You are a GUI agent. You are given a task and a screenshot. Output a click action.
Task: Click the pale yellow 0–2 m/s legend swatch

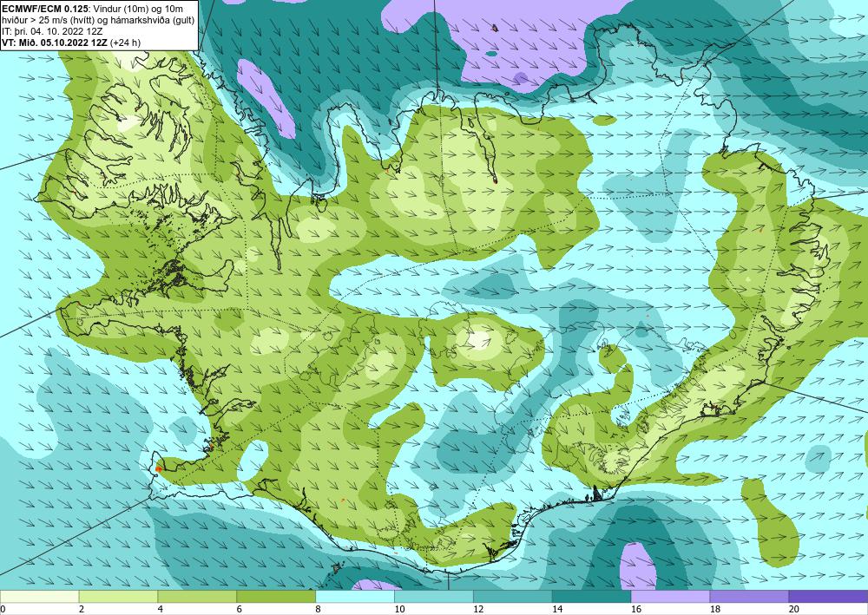coord(40,597)
